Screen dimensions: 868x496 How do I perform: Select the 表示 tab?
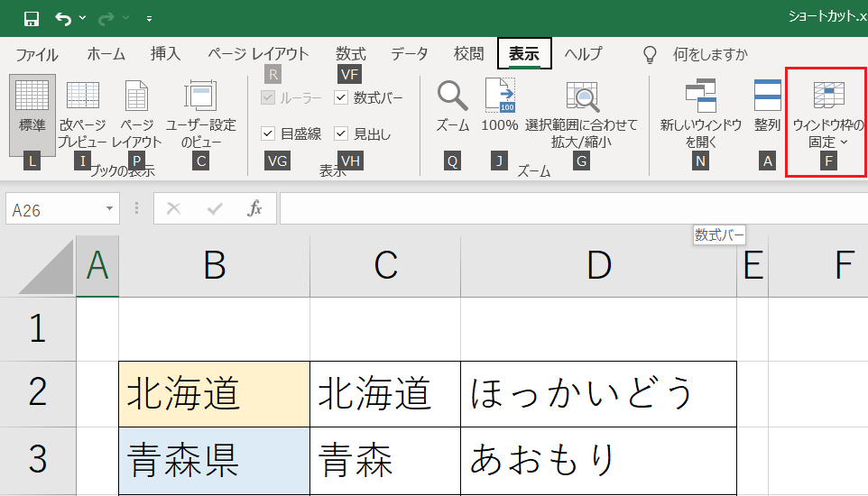coord(523,54)
